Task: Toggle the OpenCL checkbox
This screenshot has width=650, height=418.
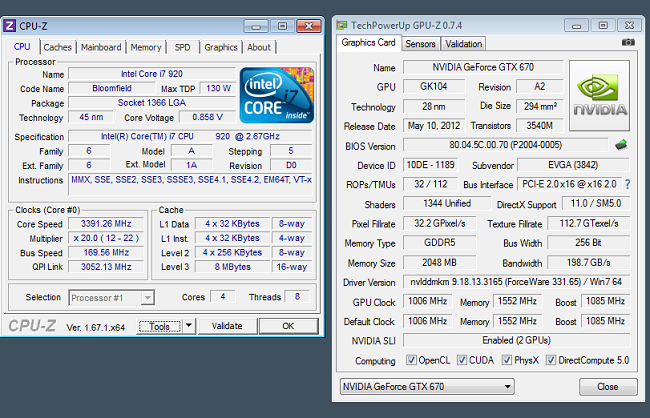Action: pos(411,360)
